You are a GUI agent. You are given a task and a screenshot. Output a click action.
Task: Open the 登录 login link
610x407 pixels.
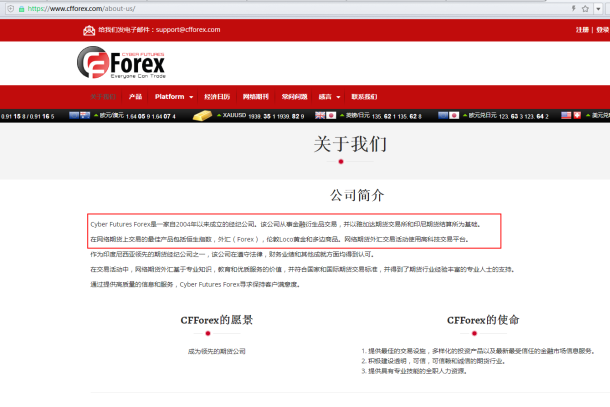603,30
